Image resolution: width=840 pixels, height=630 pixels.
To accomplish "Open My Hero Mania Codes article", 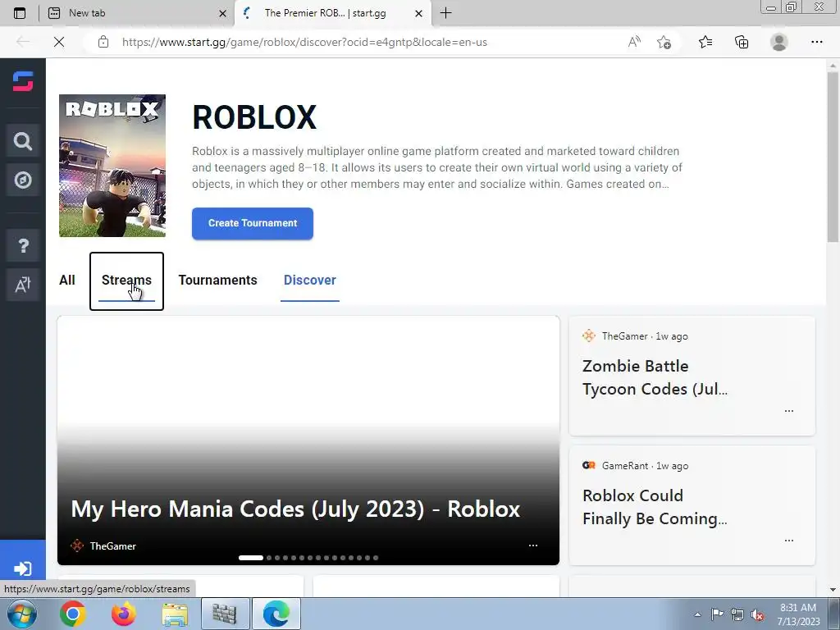I will (x=295, y=509).
